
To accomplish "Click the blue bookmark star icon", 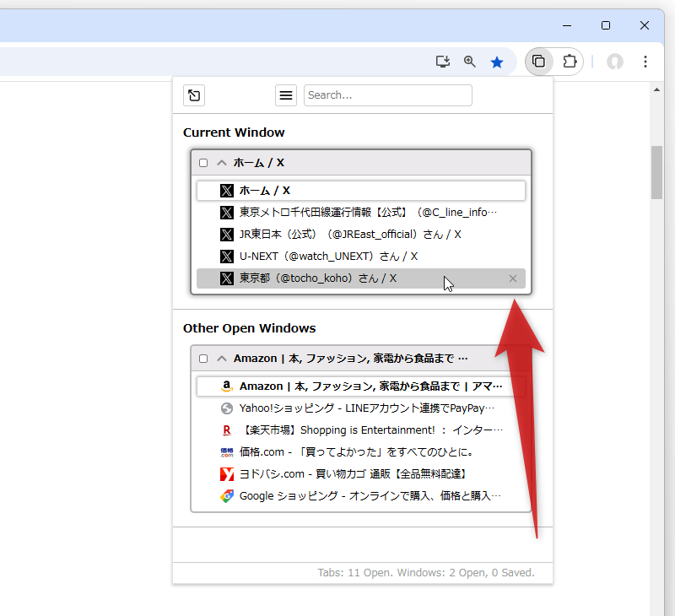I will tap(497, 62).
